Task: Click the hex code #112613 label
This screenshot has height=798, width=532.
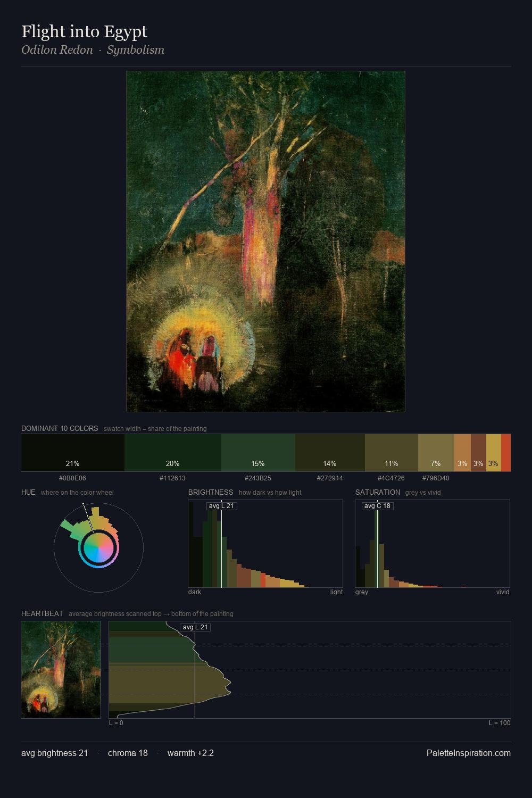Action: [x=172, y=478]
